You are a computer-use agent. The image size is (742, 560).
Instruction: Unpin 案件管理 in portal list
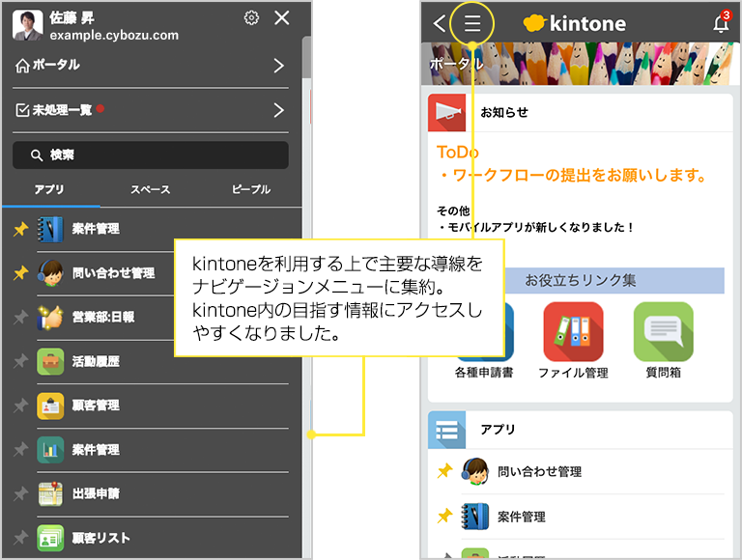coord(444,516)
